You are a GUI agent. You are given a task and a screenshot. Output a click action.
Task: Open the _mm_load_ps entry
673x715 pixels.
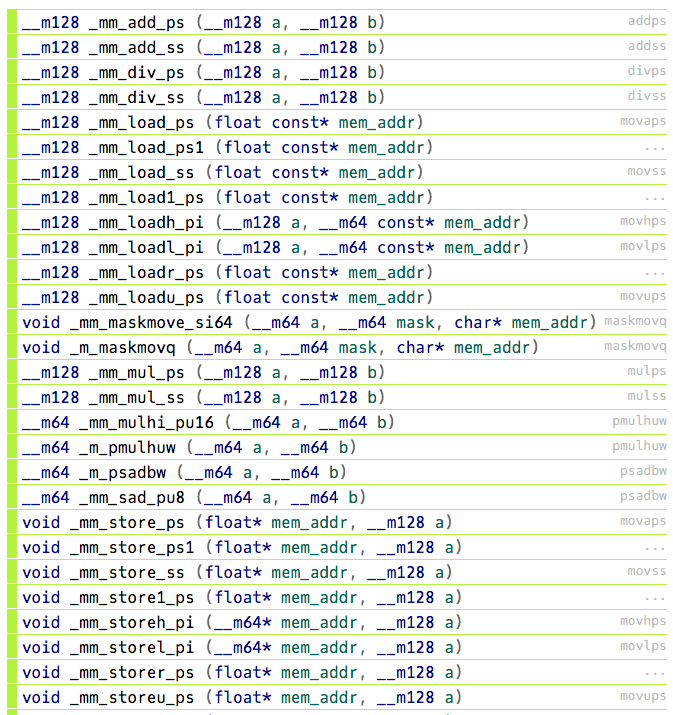[x=337, y=122]
